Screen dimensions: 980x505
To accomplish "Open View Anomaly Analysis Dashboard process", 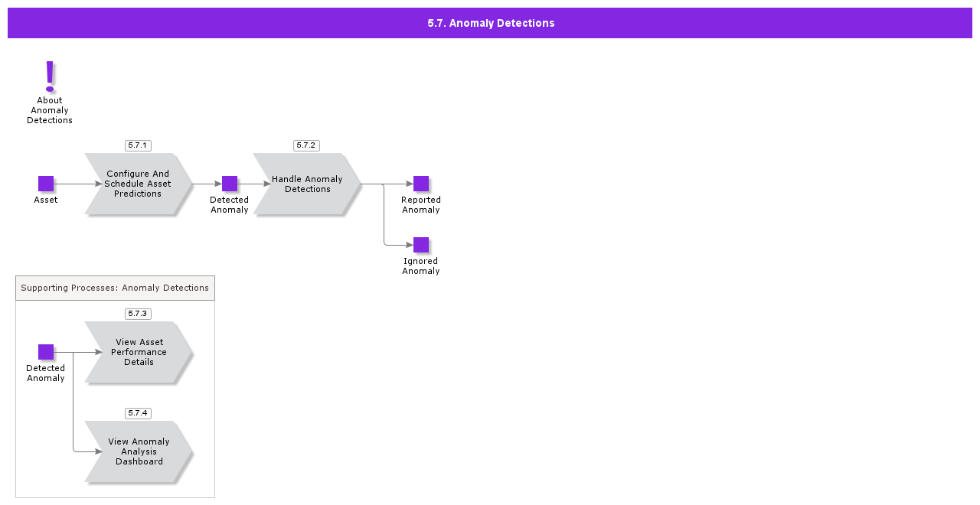I will (x=139, y=451).
